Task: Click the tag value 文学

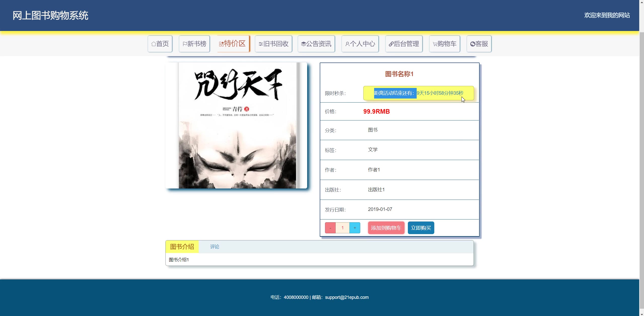Action: (373, 149)
